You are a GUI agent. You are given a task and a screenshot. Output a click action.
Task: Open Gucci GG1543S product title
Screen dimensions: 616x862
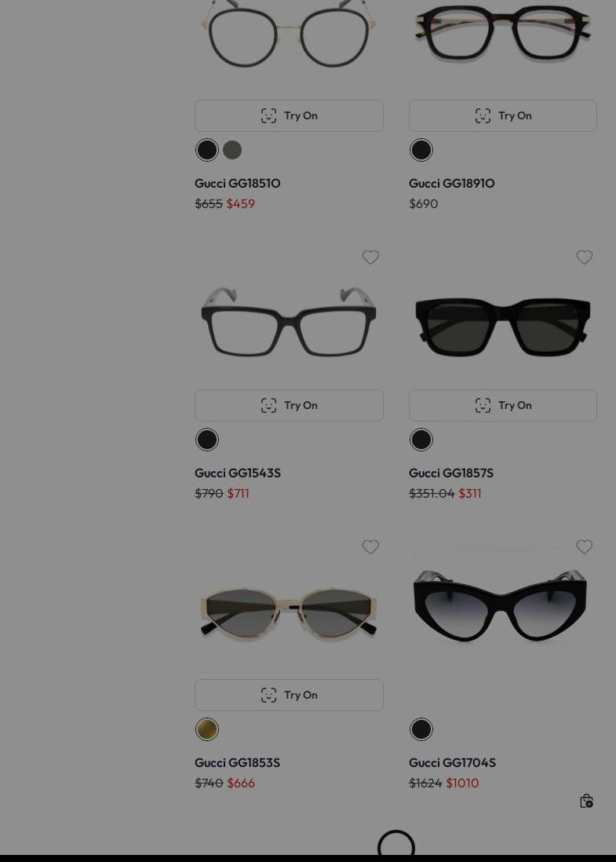pyautogui.click(x=238, y=473)
